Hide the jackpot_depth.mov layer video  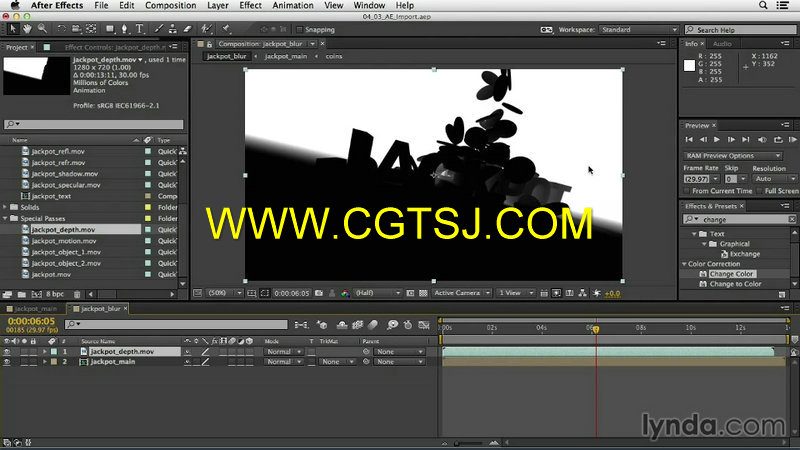pyautogui.click(x=7, y=352)
